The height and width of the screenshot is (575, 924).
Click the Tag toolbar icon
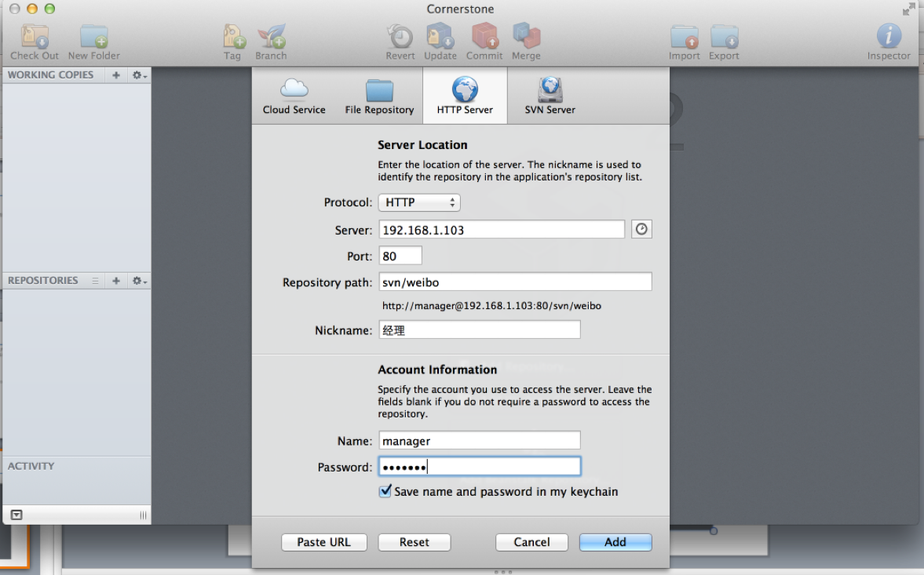click(233, 37)
